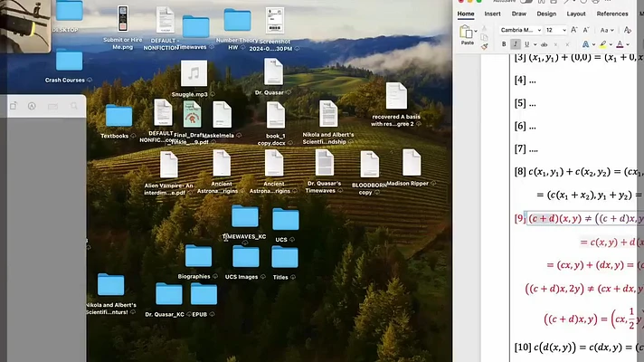Select the Final_Draft PDF file with cover art
This screenshot has width=644, height=362.
pyautogui.click(x=193, y=114)
